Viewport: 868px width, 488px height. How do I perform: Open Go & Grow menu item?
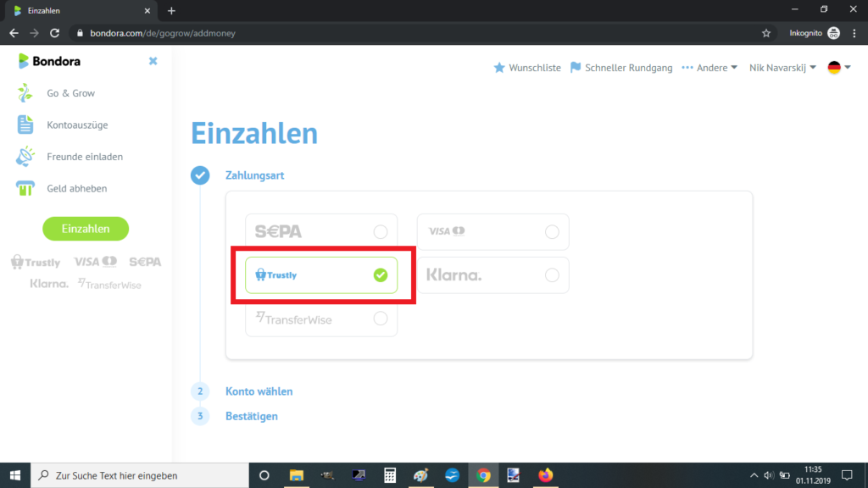tap(71, 93)
